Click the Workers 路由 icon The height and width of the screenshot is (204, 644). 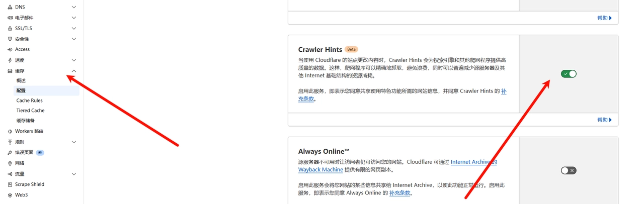point(10,131)
